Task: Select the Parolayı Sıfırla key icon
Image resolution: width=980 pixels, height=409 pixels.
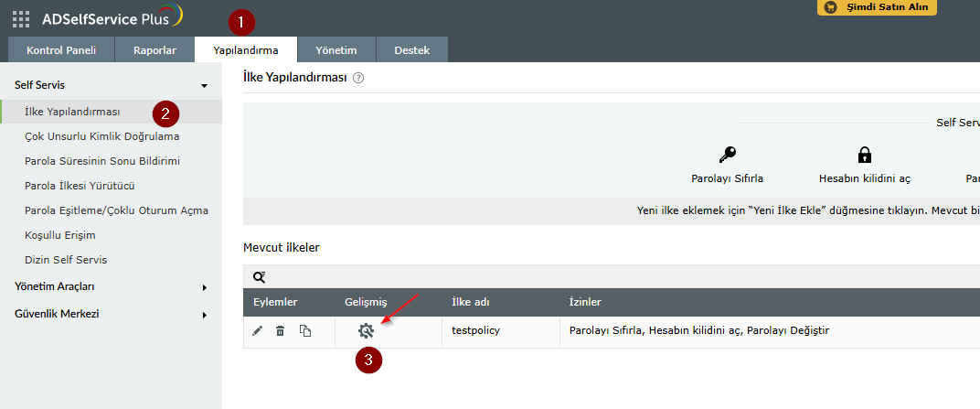Action: pos(728,155)
